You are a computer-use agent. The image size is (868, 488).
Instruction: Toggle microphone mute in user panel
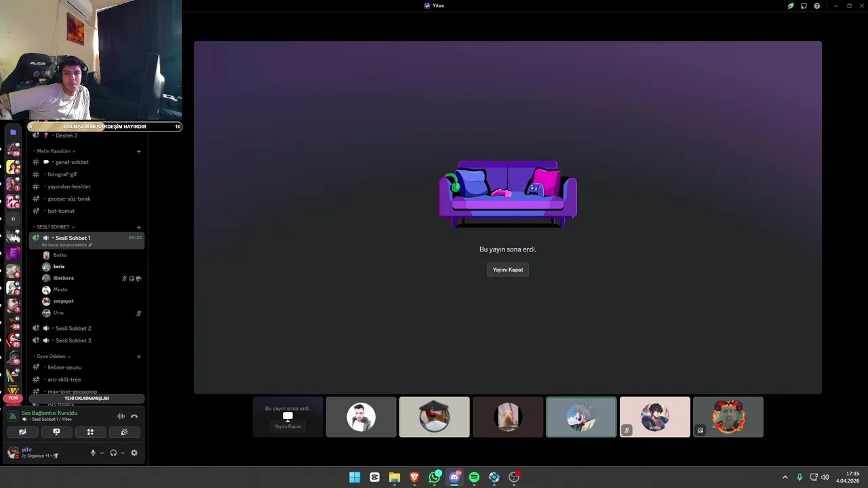93,453
